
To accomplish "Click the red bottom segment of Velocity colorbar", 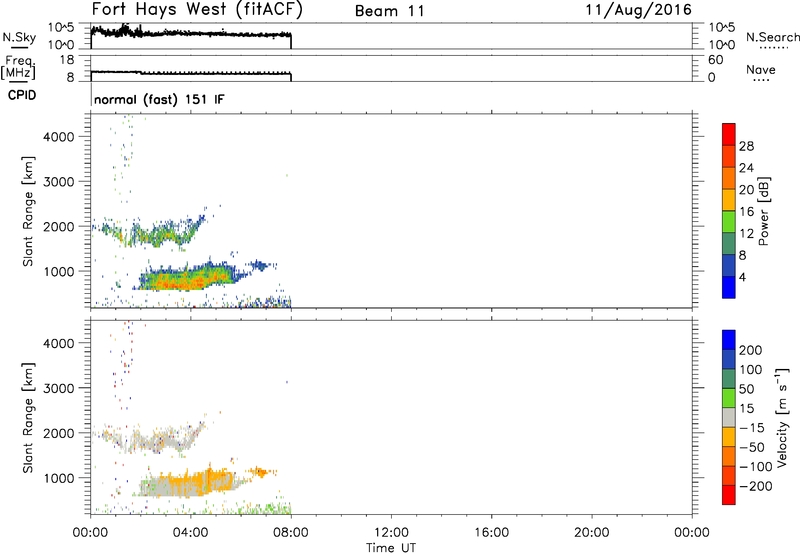I will 729,494.
